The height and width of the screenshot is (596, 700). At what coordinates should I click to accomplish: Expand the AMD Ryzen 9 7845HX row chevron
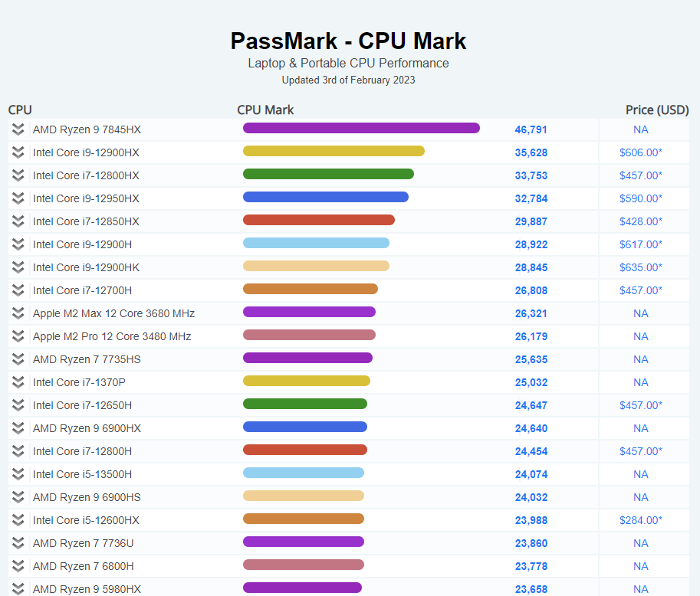(x=18, y=129)
